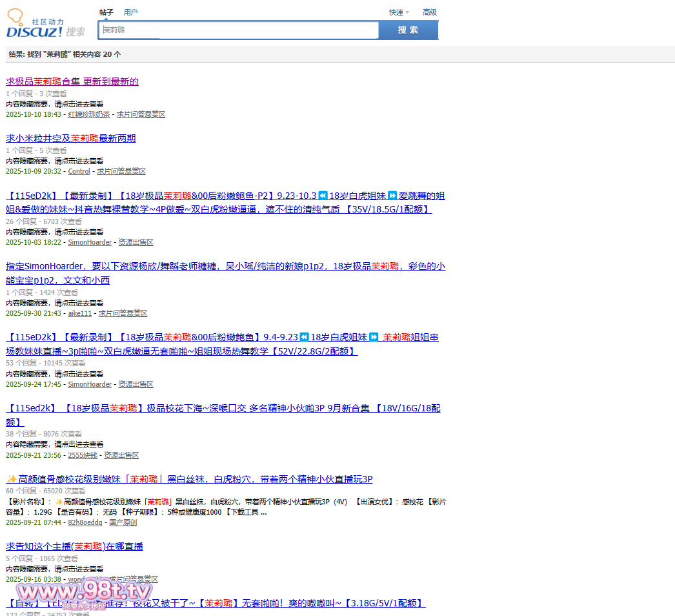Open the 高级 advanced search link
675x616 pixels.
429,12
